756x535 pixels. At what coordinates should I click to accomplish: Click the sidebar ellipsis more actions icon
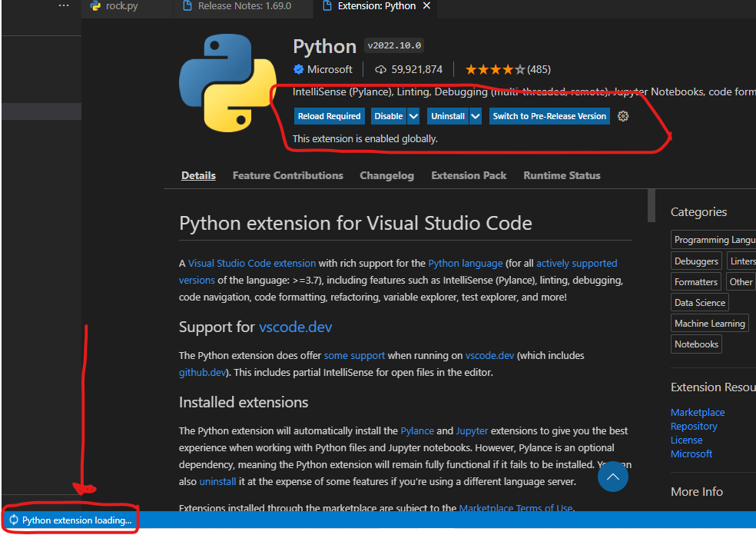[x=64, y=6]
